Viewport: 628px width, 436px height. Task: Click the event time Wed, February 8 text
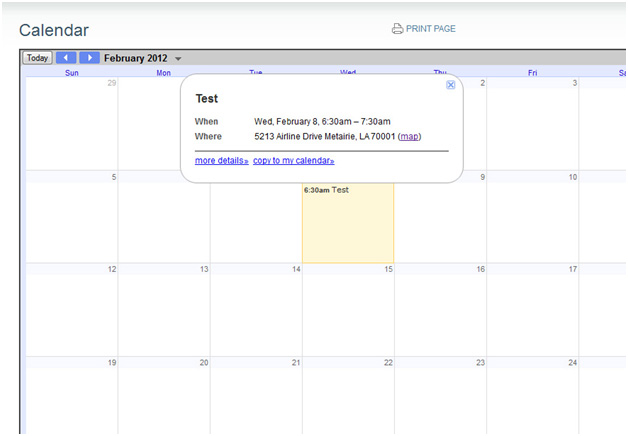[x=322, y=122]
